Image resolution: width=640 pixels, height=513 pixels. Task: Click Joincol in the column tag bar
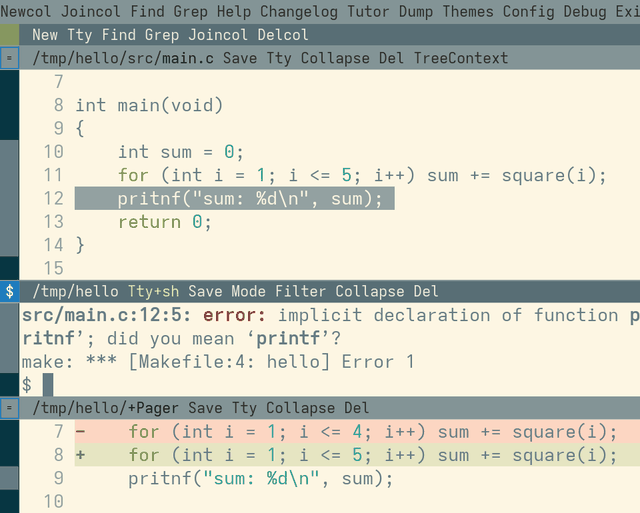[218, 35]
